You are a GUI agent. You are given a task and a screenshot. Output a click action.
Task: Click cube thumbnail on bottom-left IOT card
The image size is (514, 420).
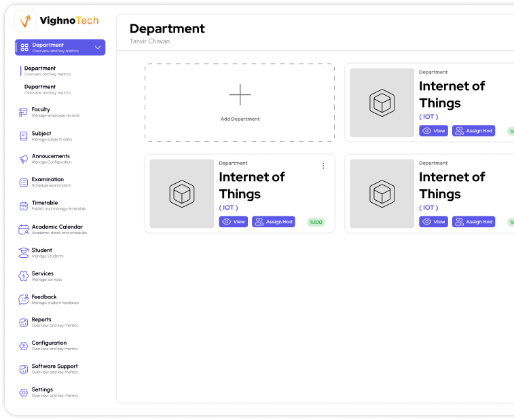tap(182, 193)
